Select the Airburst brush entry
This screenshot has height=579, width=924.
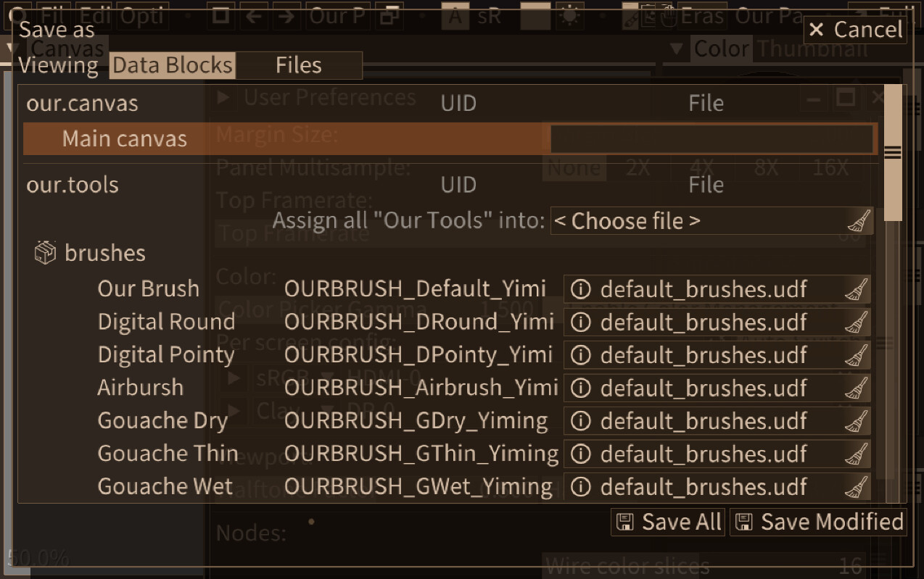(x=141, y=388)
